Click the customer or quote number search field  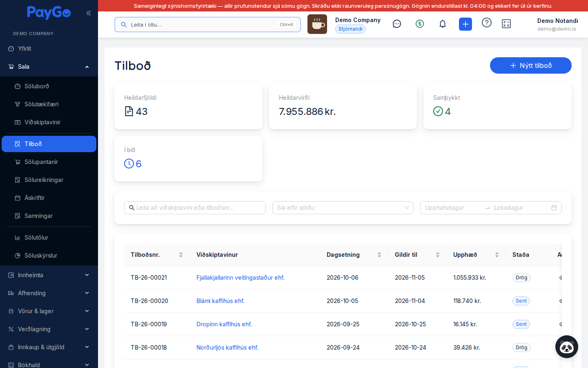tap(195, 208)
